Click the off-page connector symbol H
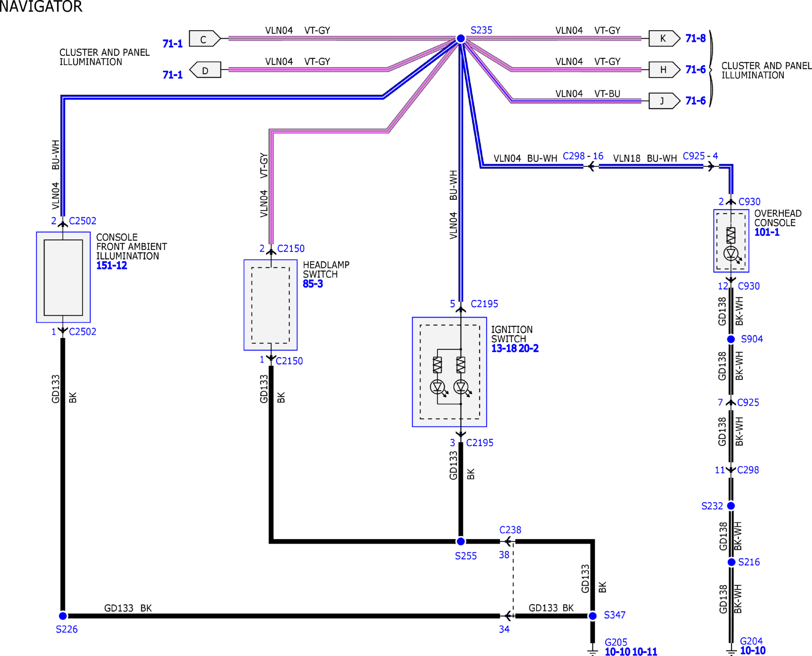812x656 pixels. point(664,70)
